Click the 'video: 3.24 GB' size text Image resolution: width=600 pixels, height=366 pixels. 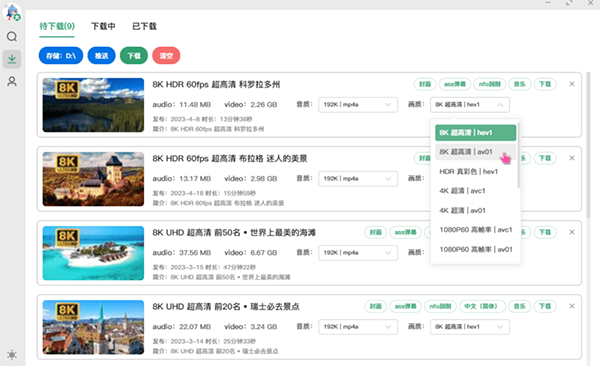(x=251, y=327)
